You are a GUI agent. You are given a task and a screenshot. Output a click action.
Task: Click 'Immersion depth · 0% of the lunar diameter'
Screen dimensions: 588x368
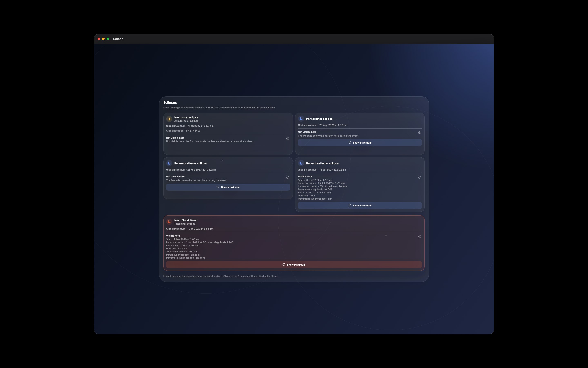[323, 186]
